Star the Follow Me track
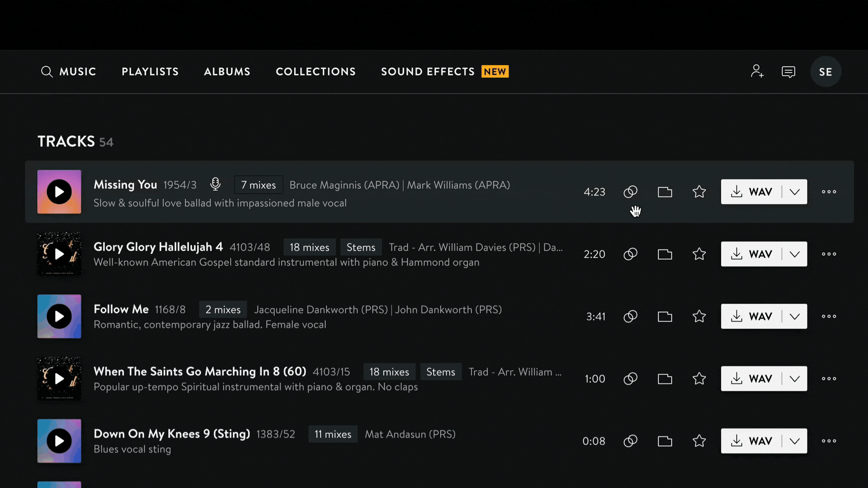The width and height of the screenshot is (868, 488). tap(699, 316)
